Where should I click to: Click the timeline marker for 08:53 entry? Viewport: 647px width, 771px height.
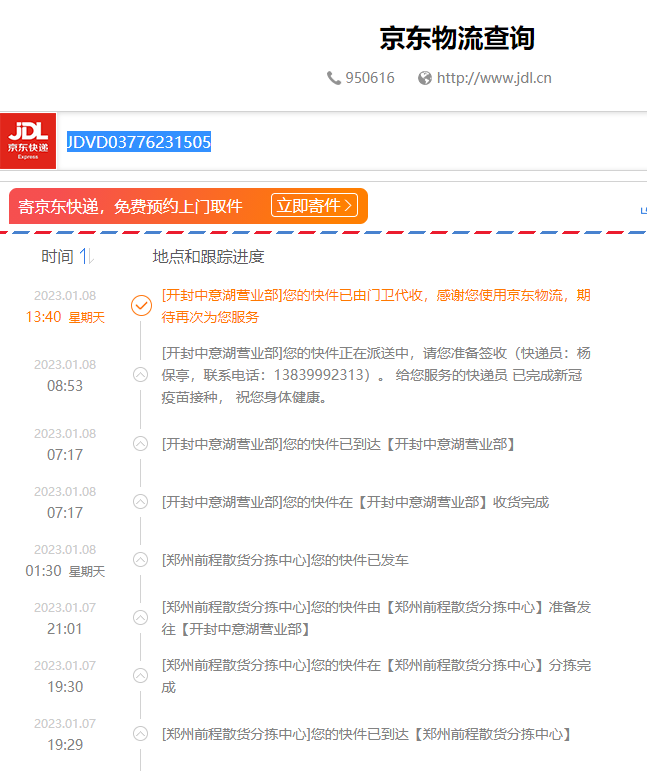(141, 375)
